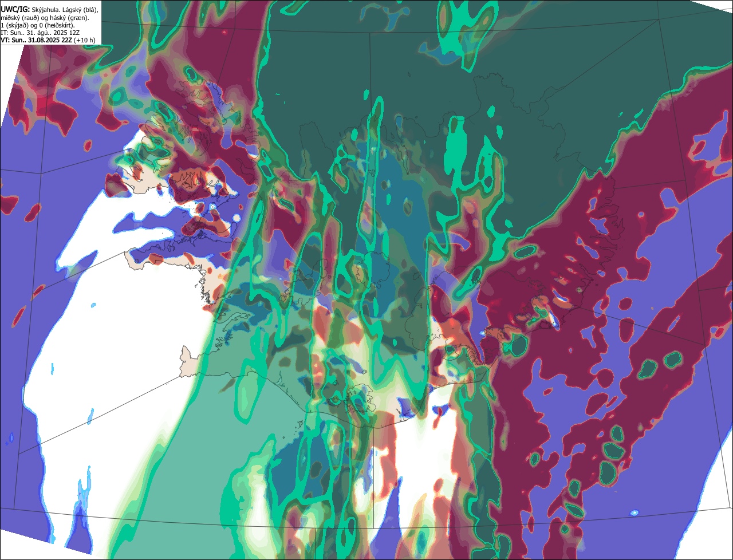This screenshot has height=560, width=733.
Task: Click the "(+10 h)" forecast offset
Action: 84,40
